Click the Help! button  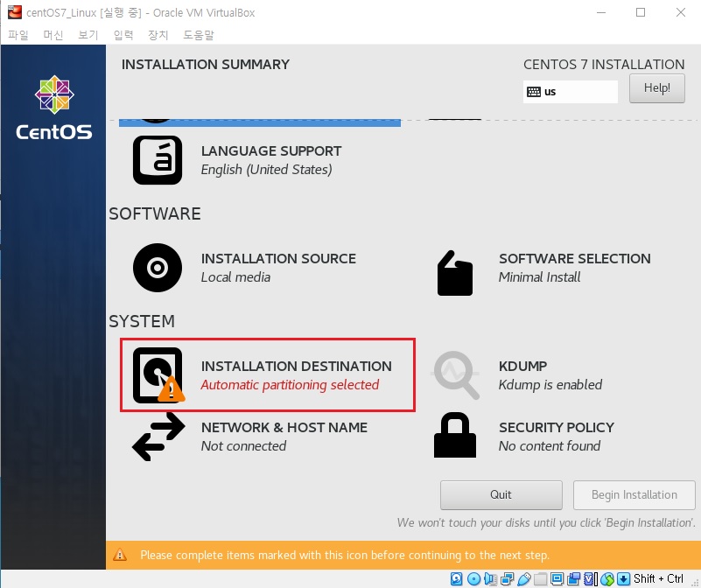tap(656, 88)
